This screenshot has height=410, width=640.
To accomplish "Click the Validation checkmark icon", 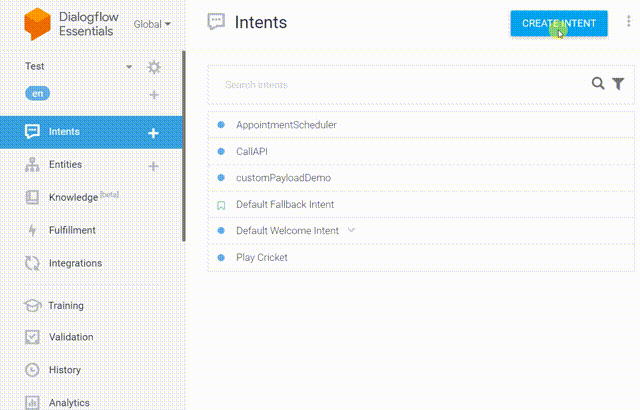I will 32,337.
